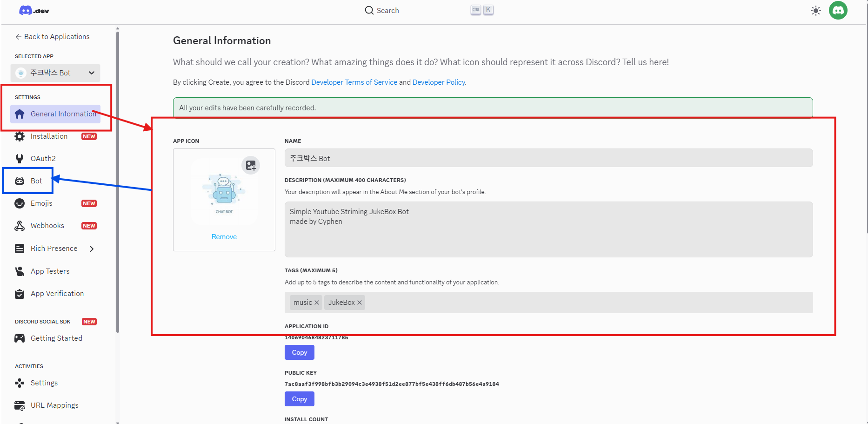Screen dimensions: 868x424
Task: Open the Developer Terms of Service link
Action: coord(354,82)
